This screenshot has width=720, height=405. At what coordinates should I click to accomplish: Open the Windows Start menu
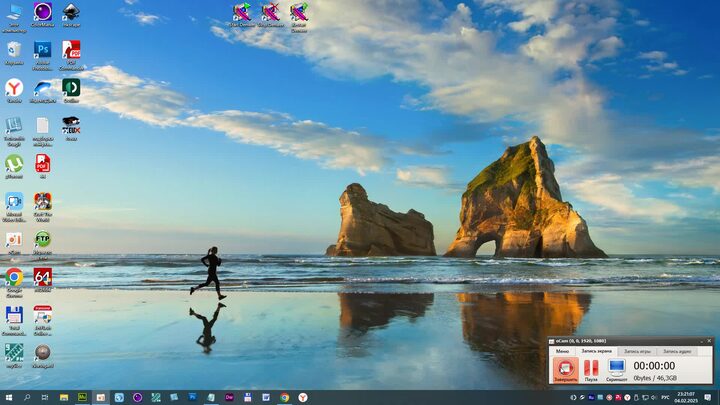coord(9,398)
